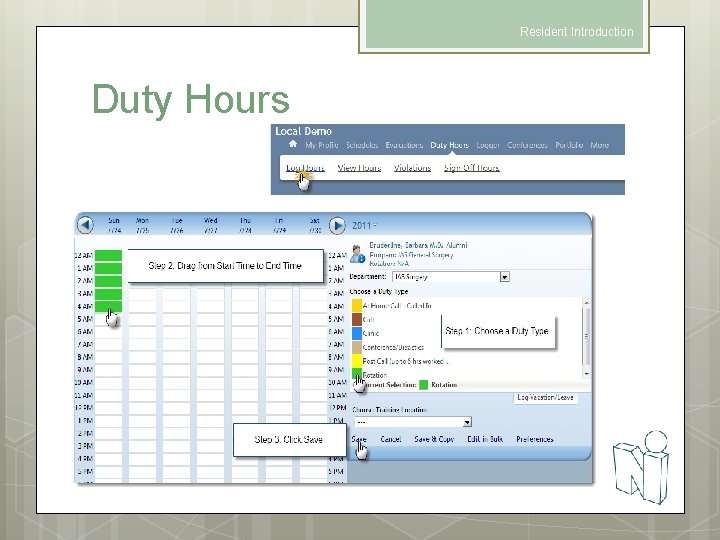Select green Rotation duty type
The width and height of the screenshot is (720, 540).
357,374
